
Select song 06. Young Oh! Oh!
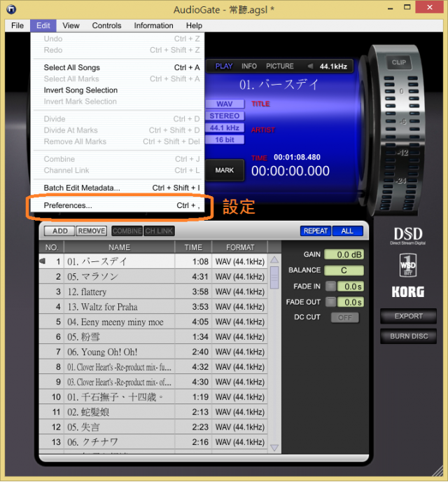(153, 352)
